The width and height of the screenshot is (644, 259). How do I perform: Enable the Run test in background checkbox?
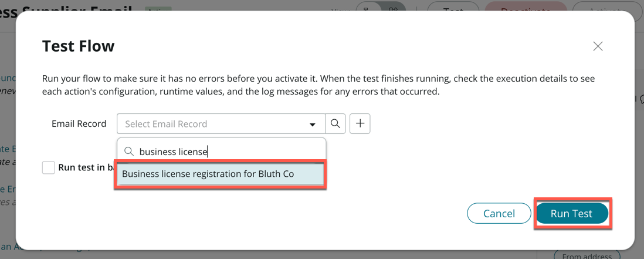pyautogui.click(x=49, y=167)
